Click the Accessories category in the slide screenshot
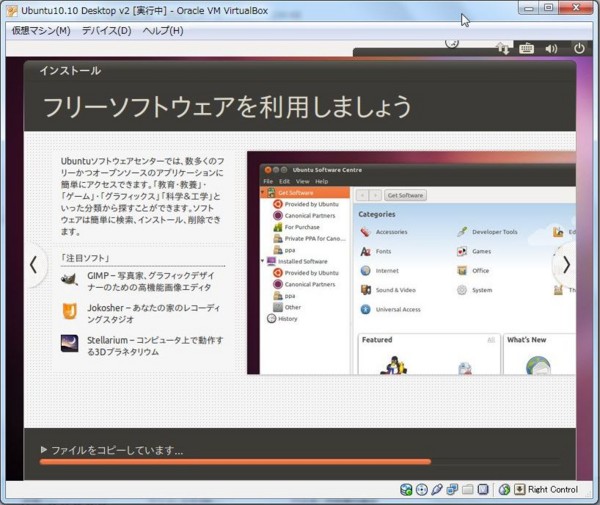Viewport: 600px width, 505px height. tap(384, 232)
